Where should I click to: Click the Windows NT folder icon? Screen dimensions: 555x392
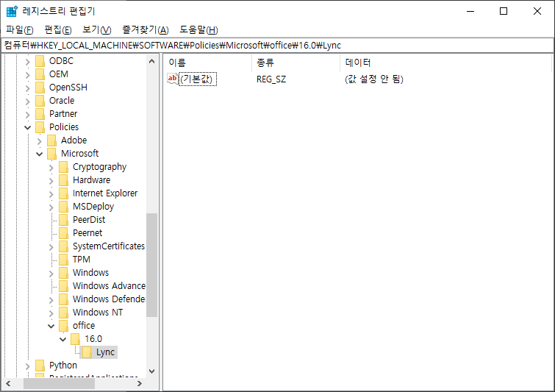[63, 313]
